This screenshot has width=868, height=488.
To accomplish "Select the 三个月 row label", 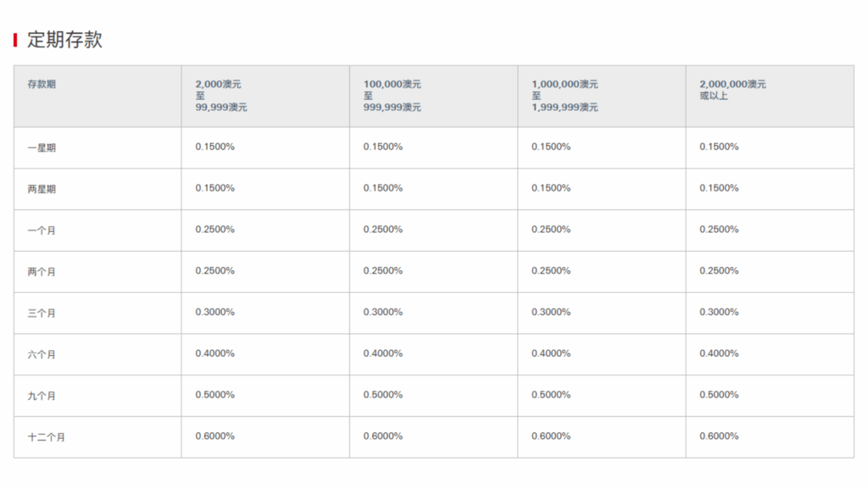I will pos(42,313).
